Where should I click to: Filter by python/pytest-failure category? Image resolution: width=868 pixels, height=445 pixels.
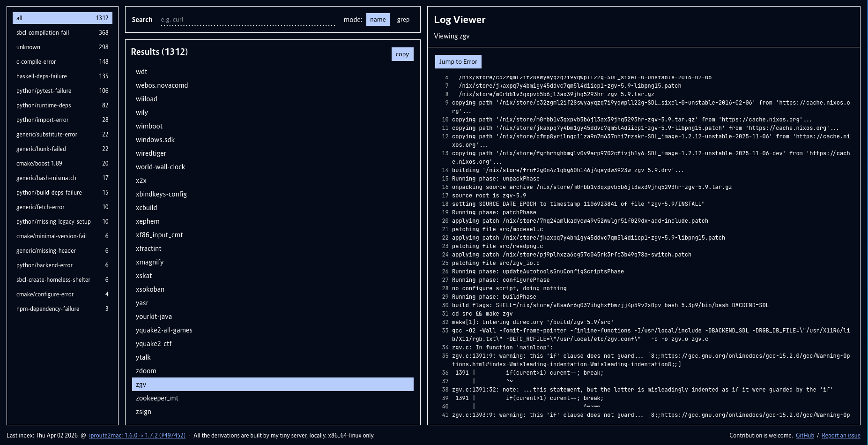click(62, 91)
